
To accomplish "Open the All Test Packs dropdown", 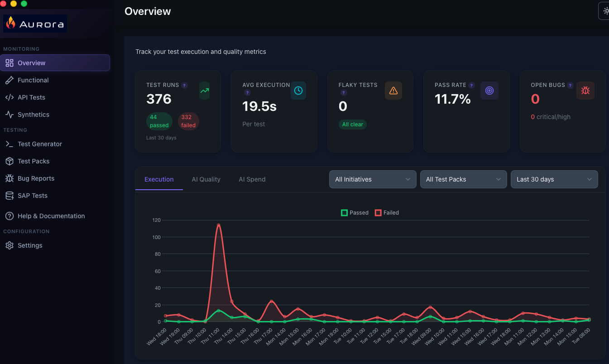I will click(464, 179).
